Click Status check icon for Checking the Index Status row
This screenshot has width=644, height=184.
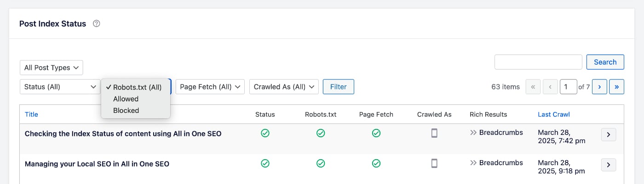265,133
